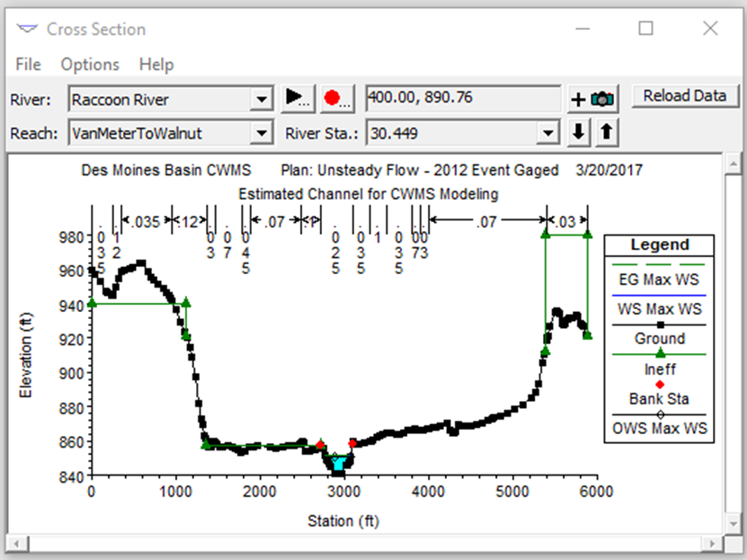This screenshot has width=747, height=560.
Task: Expand the River dropdown list
Action: pos(261,100)
